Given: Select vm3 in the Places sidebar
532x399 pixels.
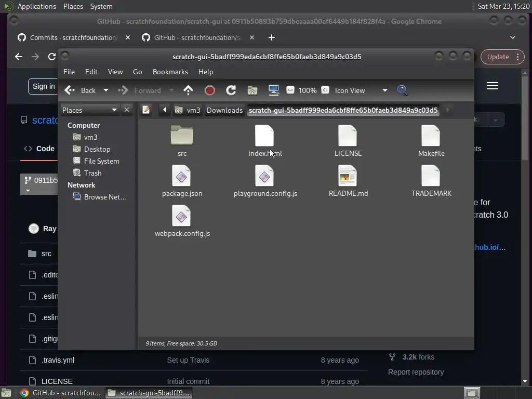Looking at the screenshot, I should pyautogui.click(x=86, y=137).
